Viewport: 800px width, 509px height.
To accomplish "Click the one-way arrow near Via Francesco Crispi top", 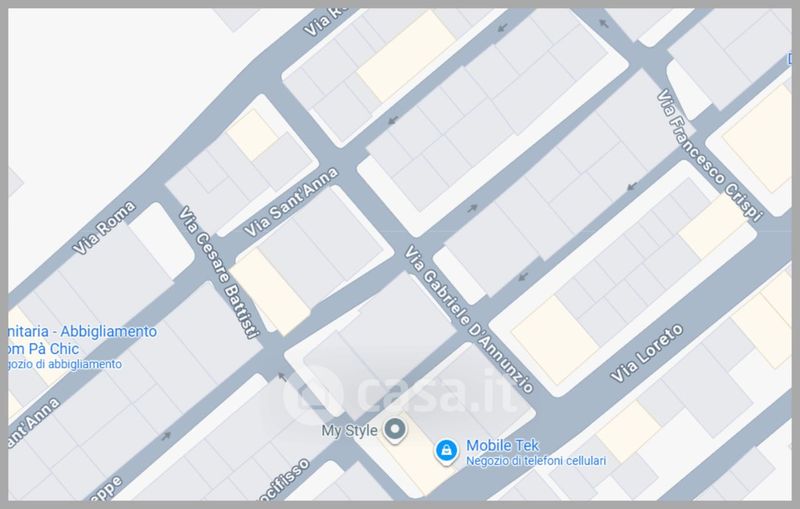I will 604,23.
